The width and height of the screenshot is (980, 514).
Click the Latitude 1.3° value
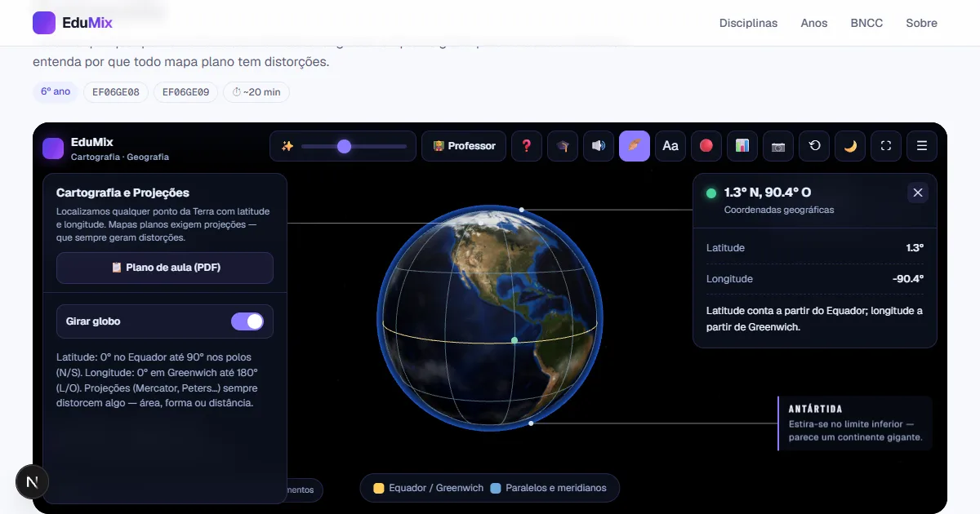tap(915, 247)
